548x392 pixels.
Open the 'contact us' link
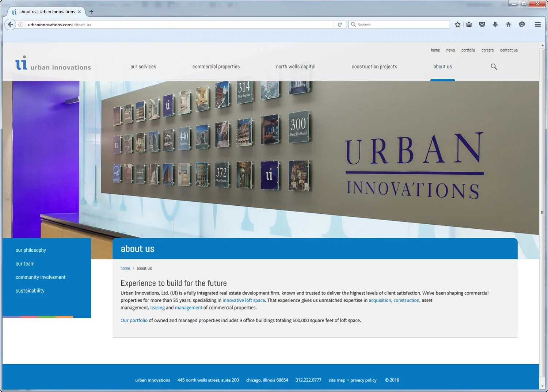509,50
